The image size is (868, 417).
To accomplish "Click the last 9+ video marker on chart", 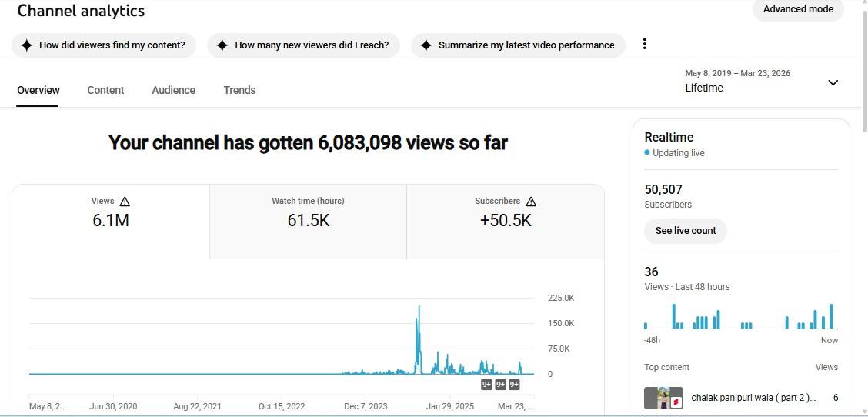I will click(x=514, y=385).
